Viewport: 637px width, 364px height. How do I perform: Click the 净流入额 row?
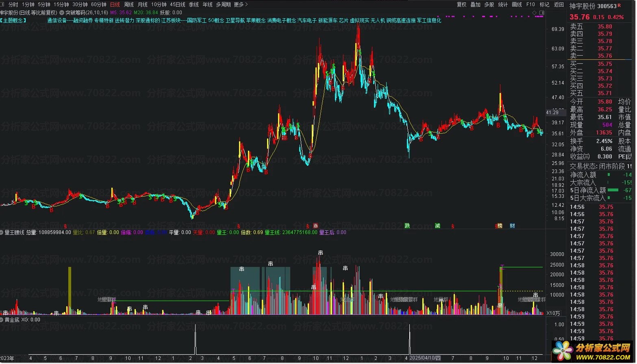click(601, 175)
